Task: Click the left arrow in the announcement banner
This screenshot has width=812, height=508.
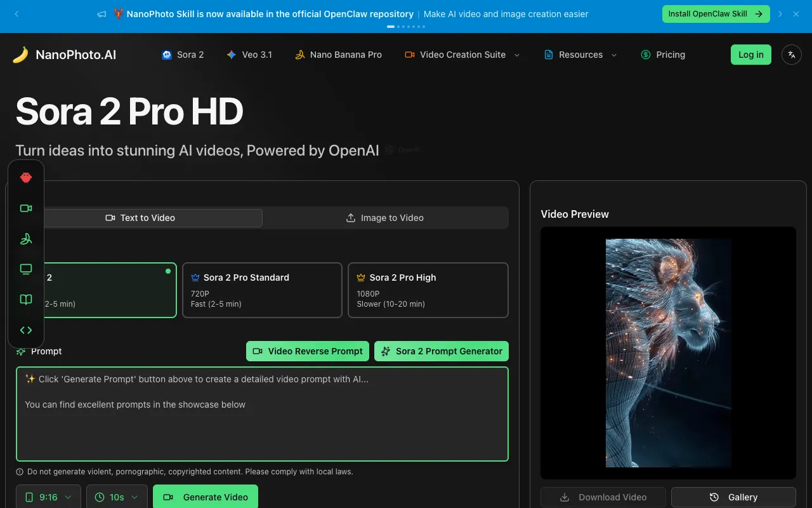Action: 16,13
